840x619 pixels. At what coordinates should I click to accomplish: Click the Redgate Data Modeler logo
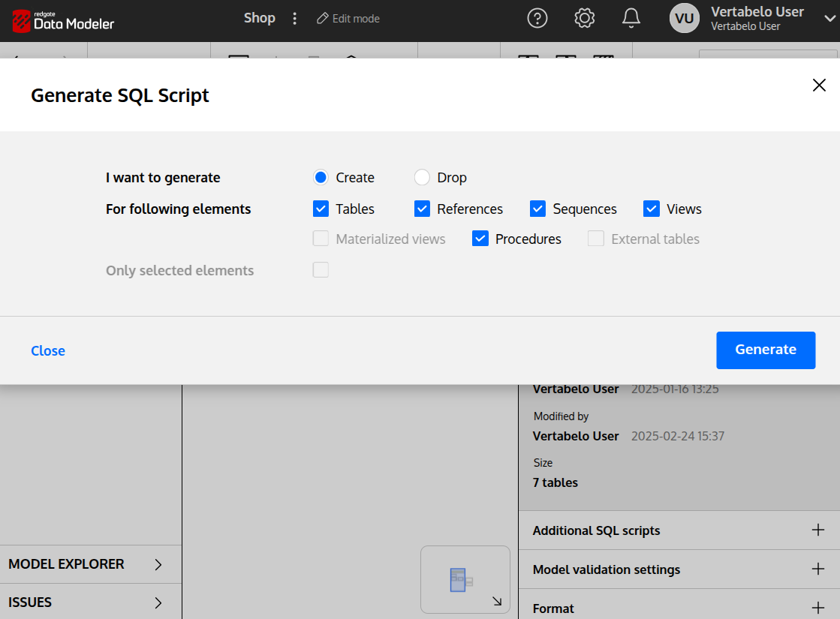(x=63, y=21)
